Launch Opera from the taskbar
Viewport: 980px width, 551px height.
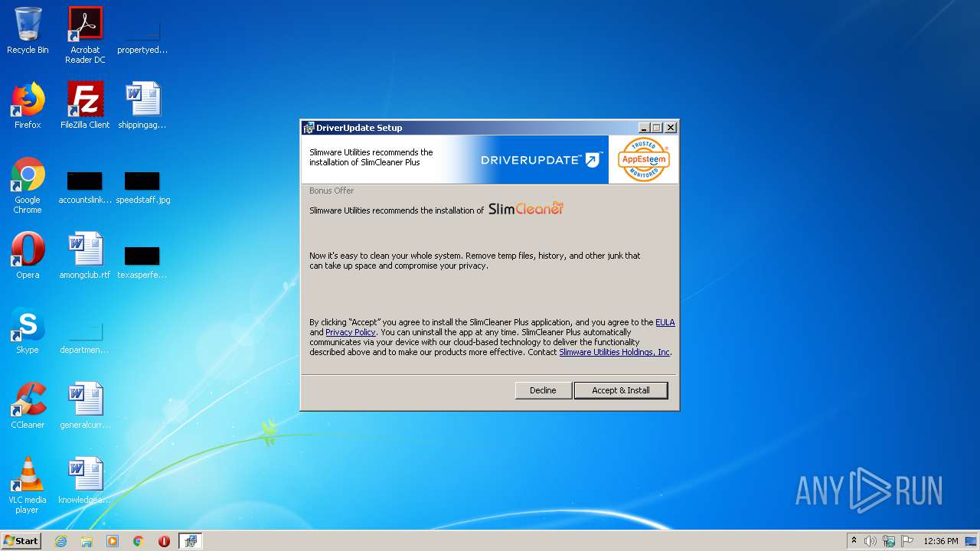164,541
